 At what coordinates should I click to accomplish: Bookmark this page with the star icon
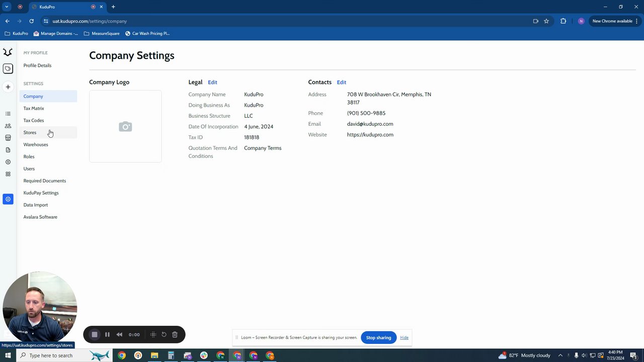pyautogui.click(x=546, y=21)
